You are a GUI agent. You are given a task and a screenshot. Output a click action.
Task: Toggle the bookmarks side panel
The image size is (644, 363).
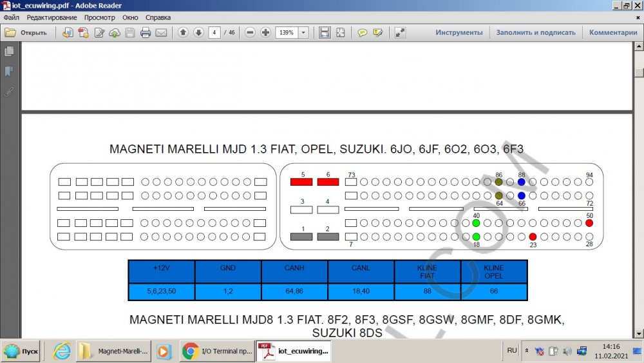click(x=9, y=72)
